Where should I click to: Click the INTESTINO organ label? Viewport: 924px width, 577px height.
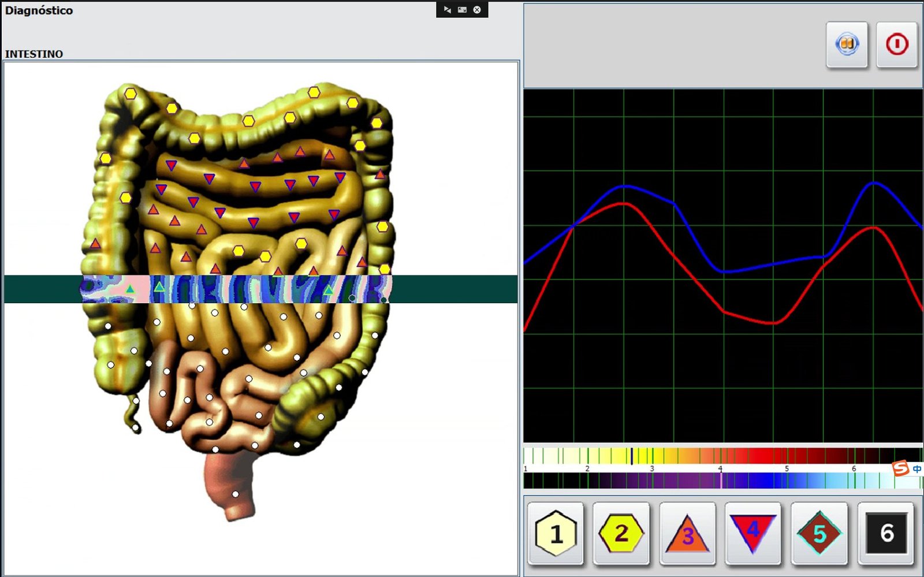pyautogui.click(x=34, y=54)
